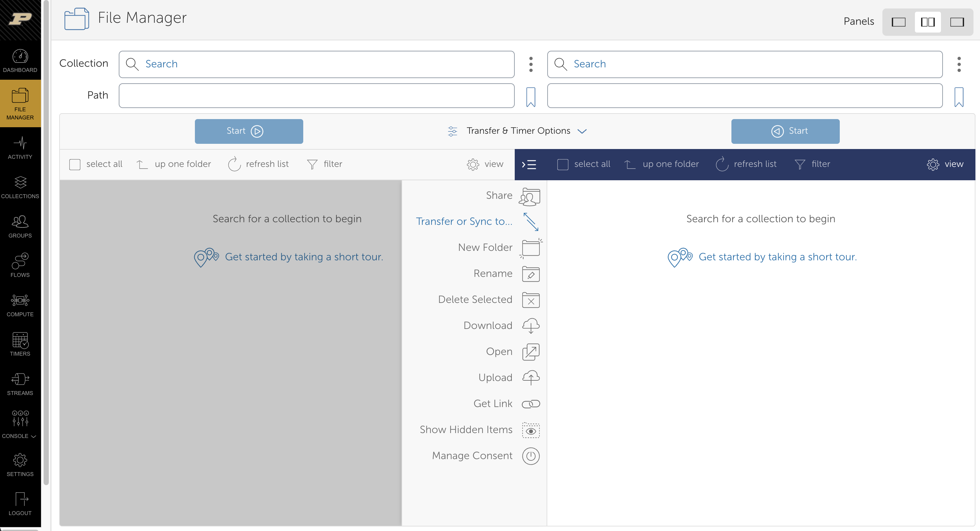Click left panel up one folder
980x531 pixels.
173,164
